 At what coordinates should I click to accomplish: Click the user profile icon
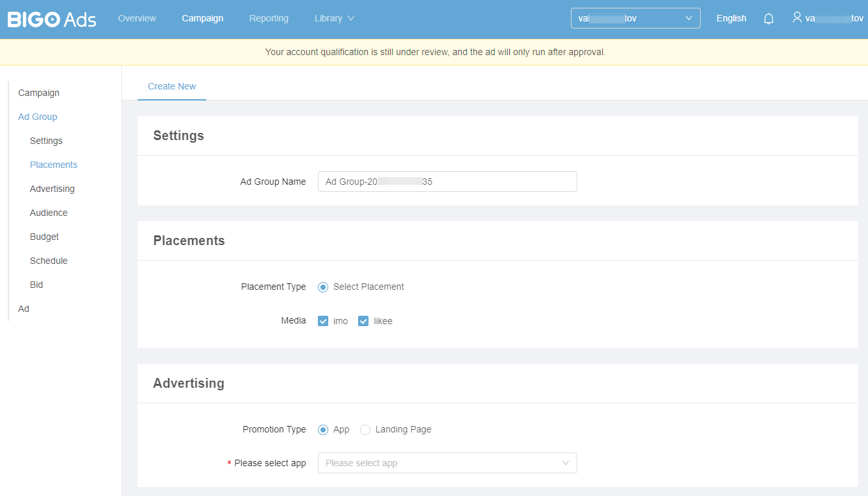coord(797,18)
